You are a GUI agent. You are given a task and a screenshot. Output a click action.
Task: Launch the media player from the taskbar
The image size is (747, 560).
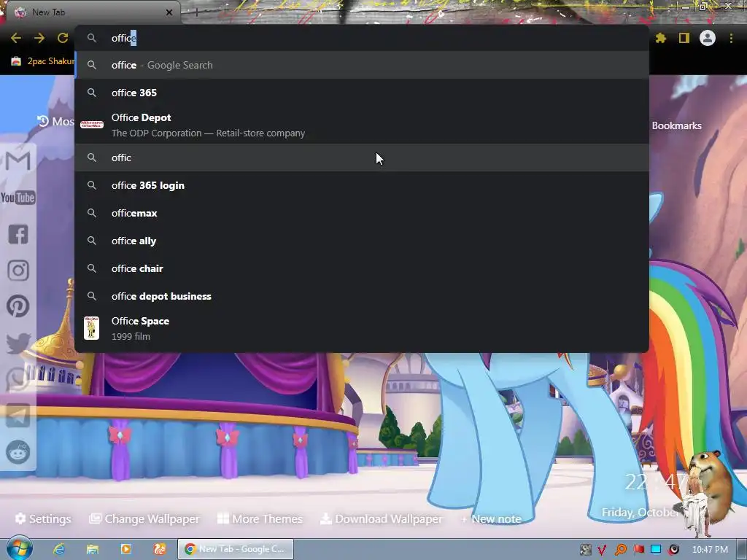(126, 549)
